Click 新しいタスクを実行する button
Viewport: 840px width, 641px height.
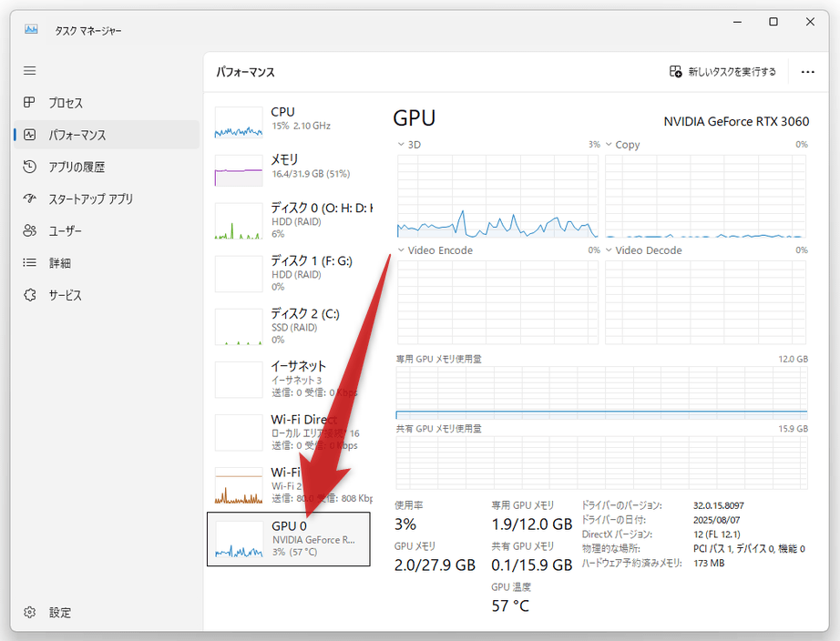(x=722, y=72)
